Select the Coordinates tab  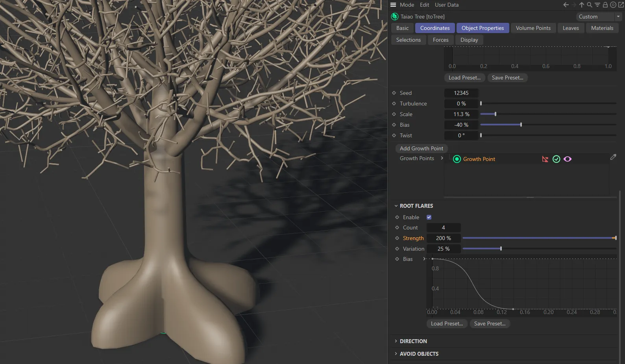[435, 28]
